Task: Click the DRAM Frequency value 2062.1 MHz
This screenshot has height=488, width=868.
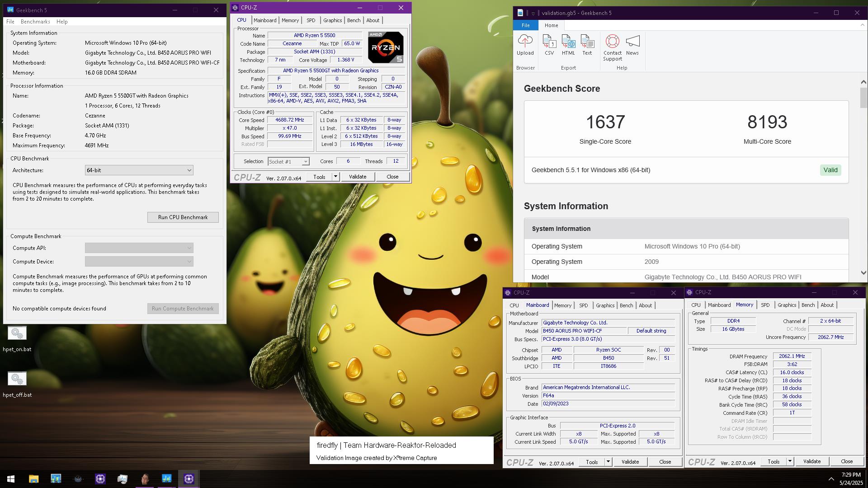Action: coord(792,357)
